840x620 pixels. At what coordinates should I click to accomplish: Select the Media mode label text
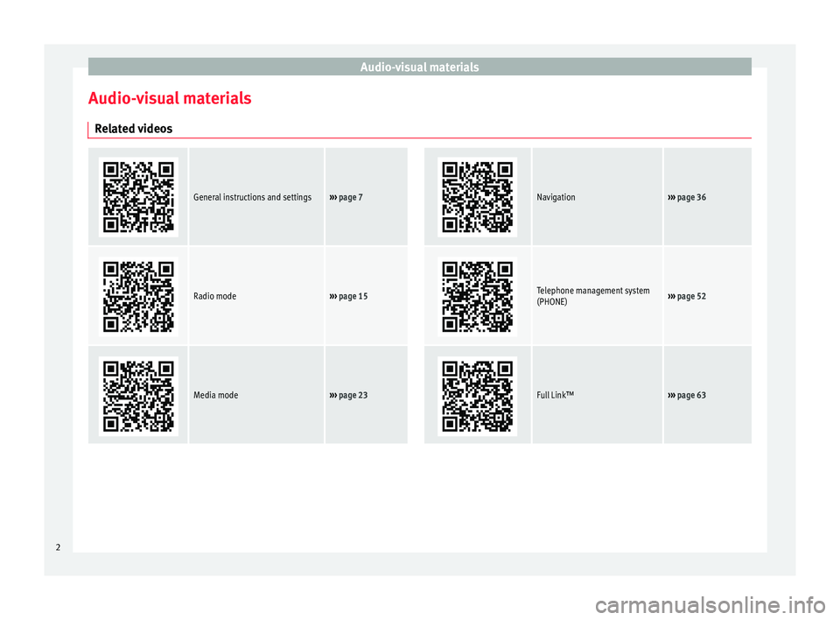click(x=216, y=395)
